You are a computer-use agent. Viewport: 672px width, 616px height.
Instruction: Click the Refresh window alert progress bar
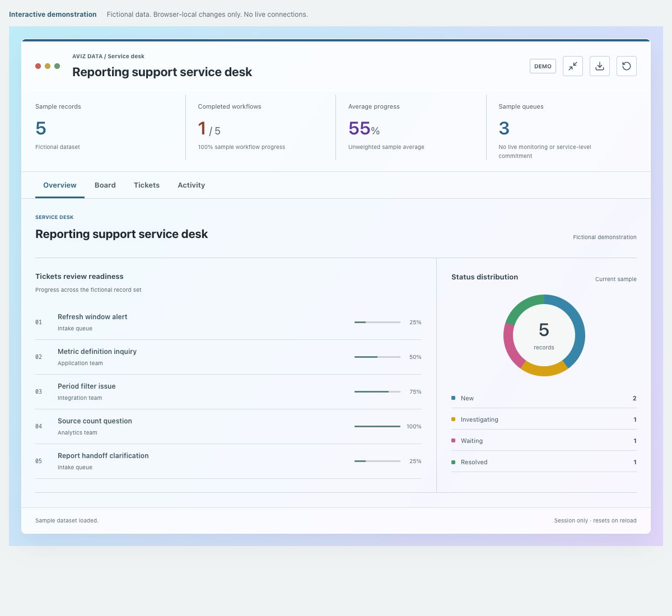(377, 323)
